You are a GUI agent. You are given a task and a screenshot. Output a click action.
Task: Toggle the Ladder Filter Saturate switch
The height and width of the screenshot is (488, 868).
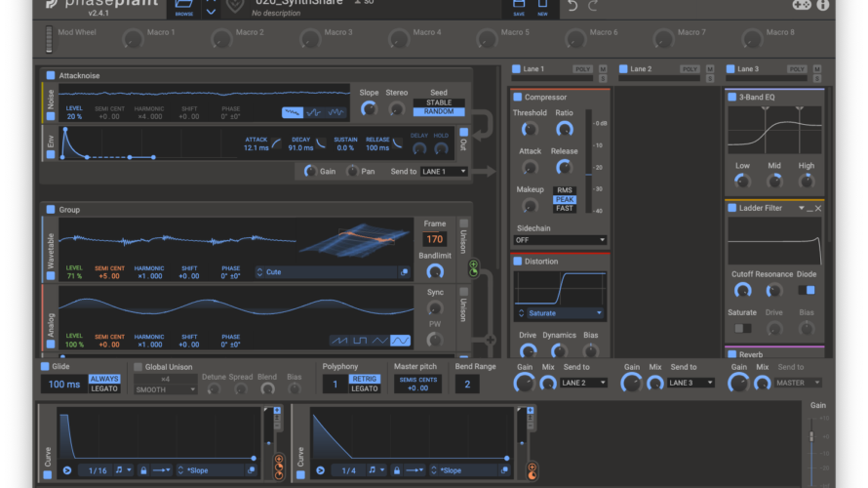point(742,329)
